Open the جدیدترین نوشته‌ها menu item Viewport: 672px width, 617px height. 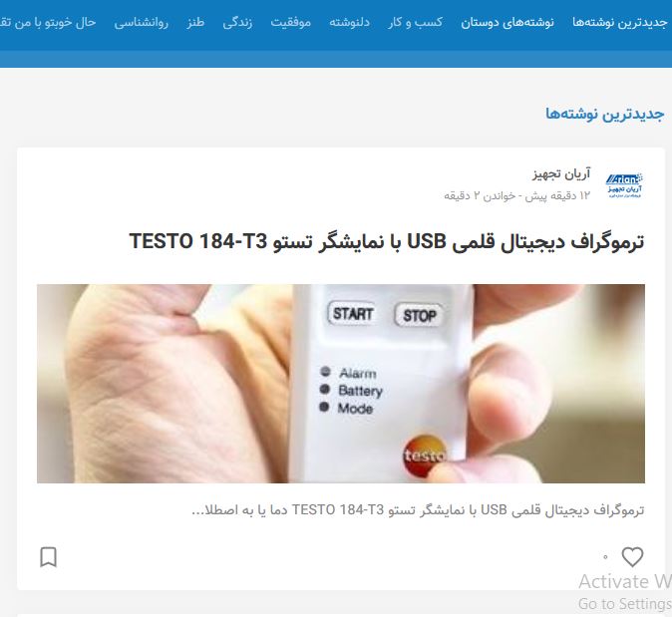click(620, 22)
